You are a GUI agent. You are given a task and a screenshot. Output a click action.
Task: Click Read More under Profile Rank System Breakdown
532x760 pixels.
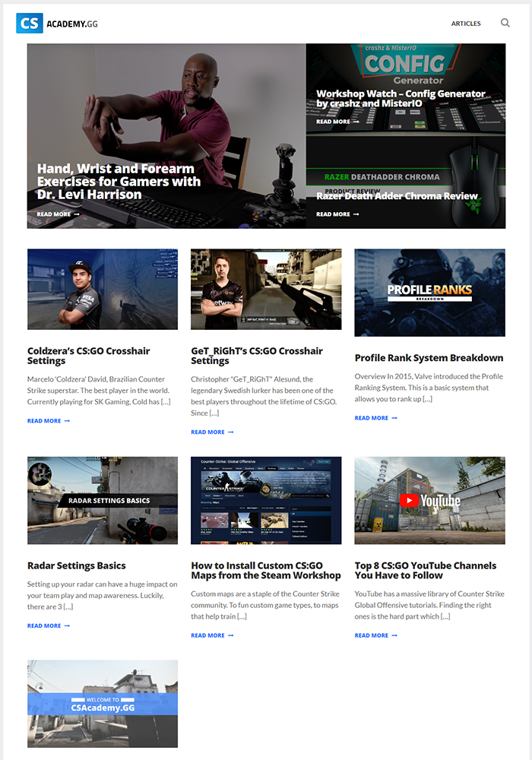click(376, 418)
